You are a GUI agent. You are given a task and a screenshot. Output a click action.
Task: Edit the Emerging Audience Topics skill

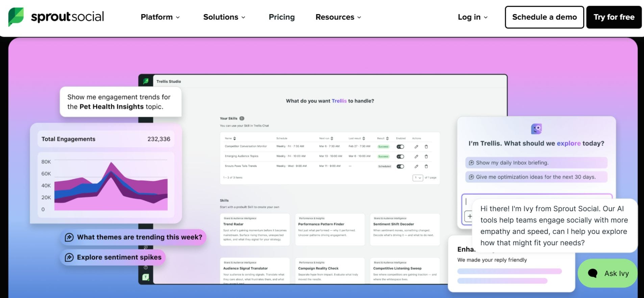point(416,156)
